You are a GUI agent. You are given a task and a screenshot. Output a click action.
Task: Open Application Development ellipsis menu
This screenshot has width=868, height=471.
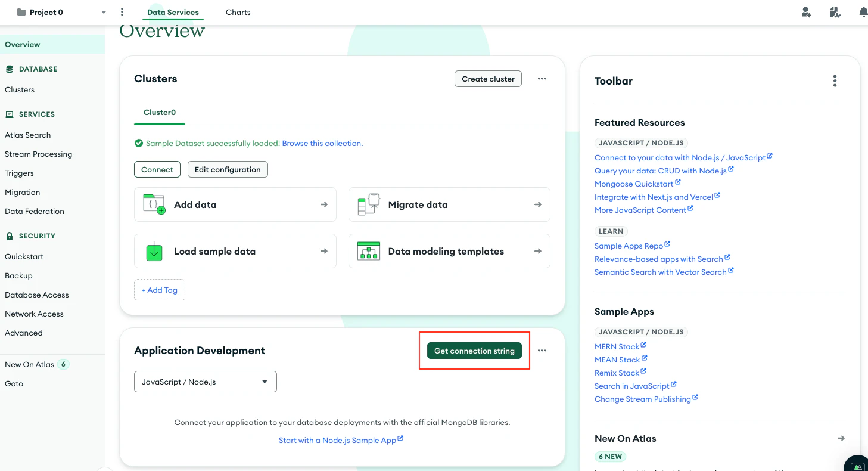click(542, 351)
